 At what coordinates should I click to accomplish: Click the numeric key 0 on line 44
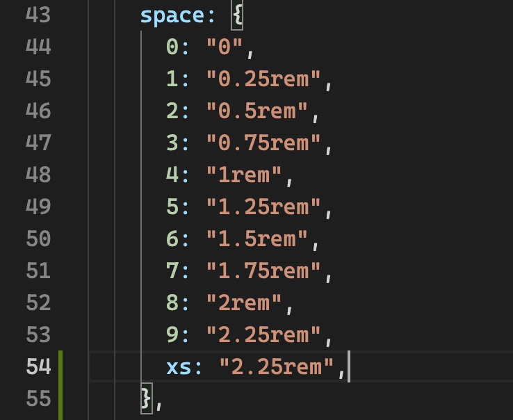click(172, 46)
